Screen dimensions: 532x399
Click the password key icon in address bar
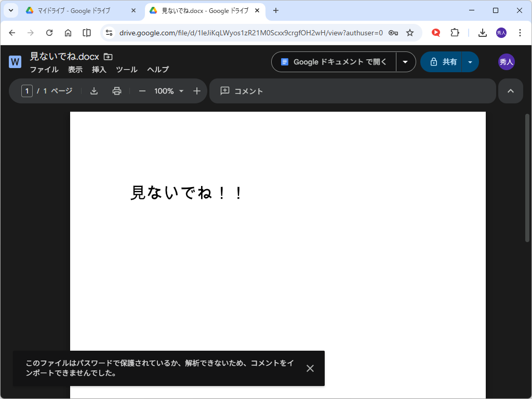pyautogui.click(x=393, y=32)
